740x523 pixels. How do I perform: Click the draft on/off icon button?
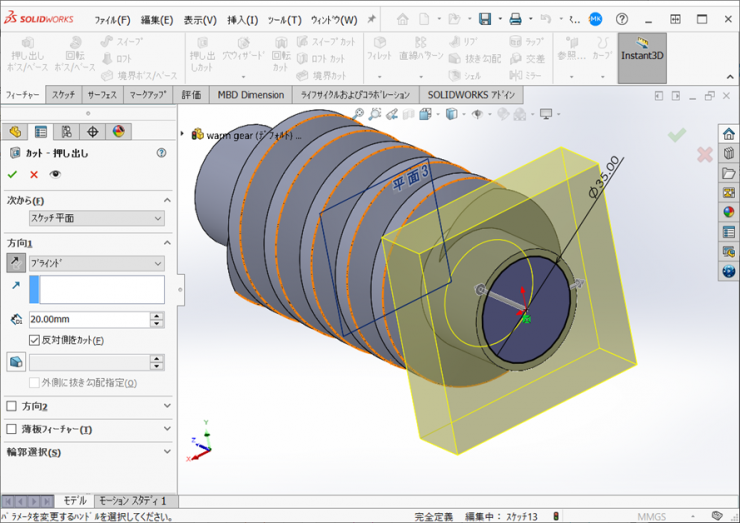[16, 362]
